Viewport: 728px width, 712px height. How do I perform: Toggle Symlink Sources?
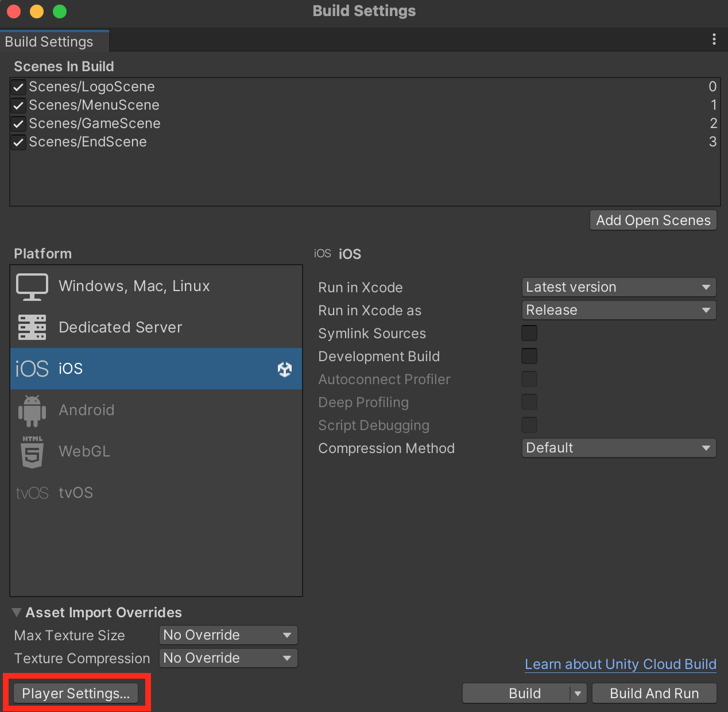click(529, 333)
